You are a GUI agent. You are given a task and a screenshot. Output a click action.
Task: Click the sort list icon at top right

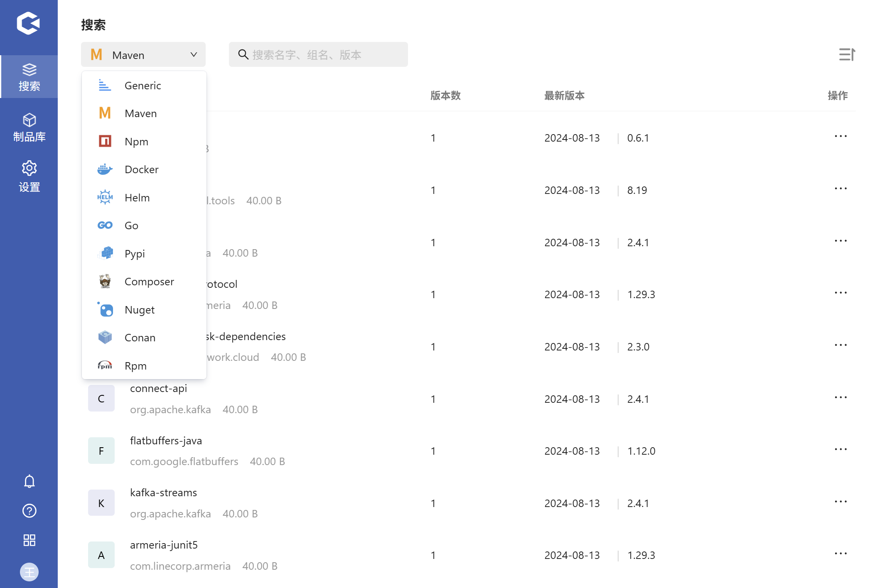click(846, 54)
